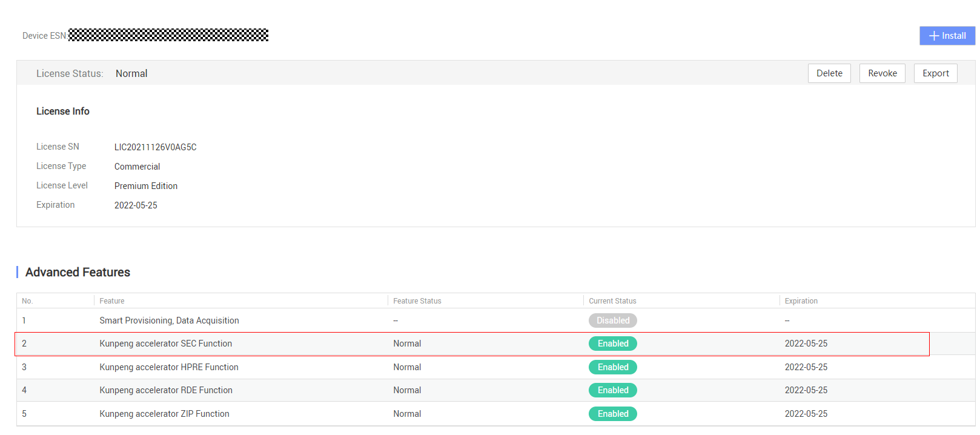Select the Feature Status column header
This screenshot has height=435, width=980.
(x=417, y=301)
